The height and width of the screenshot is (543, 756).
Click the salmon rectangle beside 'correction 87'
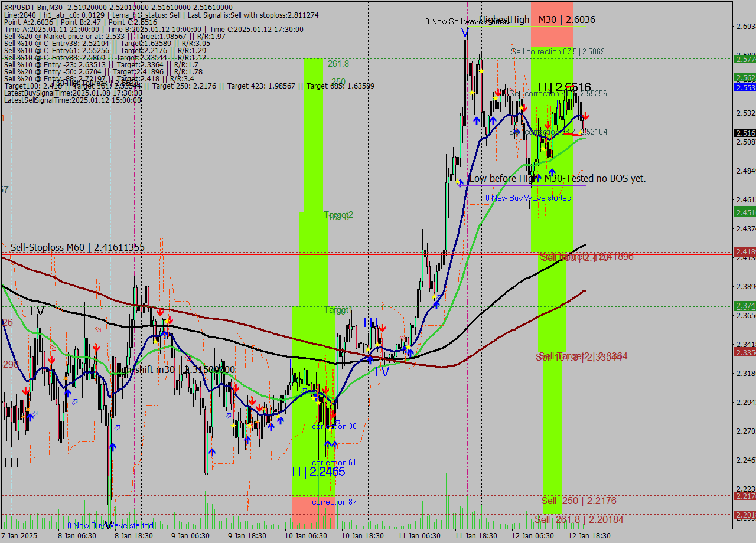314,512
